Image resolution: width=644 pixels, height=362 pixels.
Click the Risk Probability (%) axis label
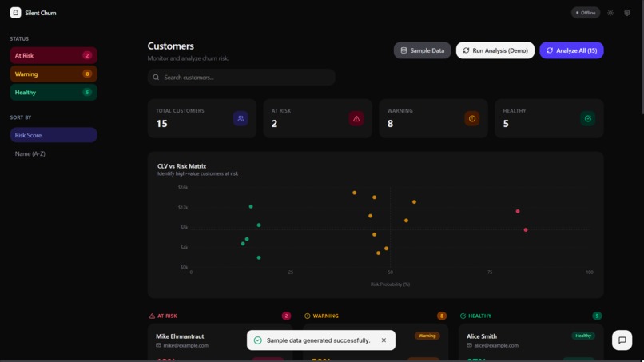pyautogui.click(x=390, y=284)
